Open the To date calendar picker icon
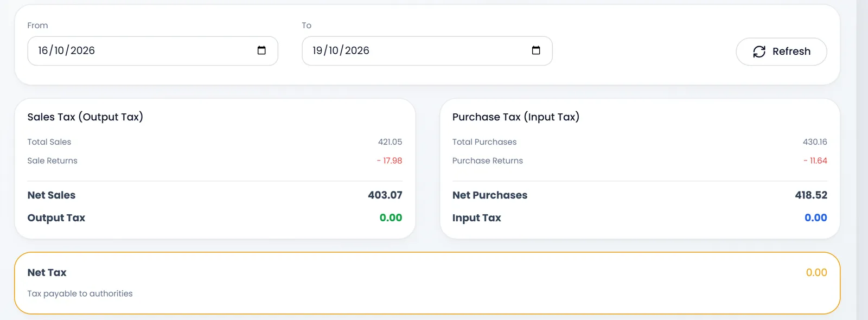 click(x=536, y=50)
